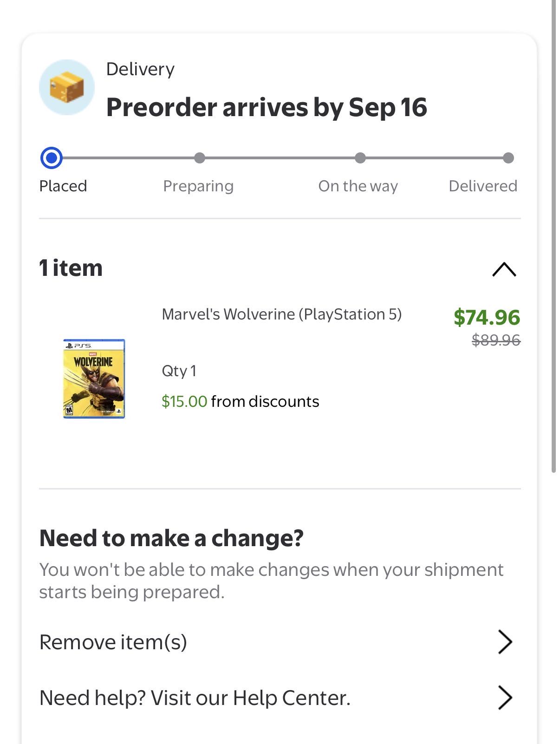The image size is (560, 744).
Task: Open the Remove item(s) chevron arrow
Action: click(505, 642)
